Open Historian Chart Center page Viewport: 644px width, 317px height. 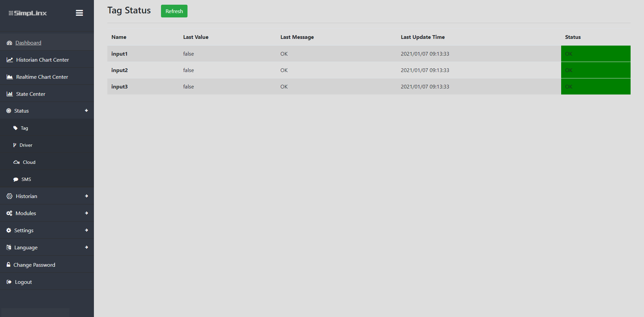click(x=43, y=60)
